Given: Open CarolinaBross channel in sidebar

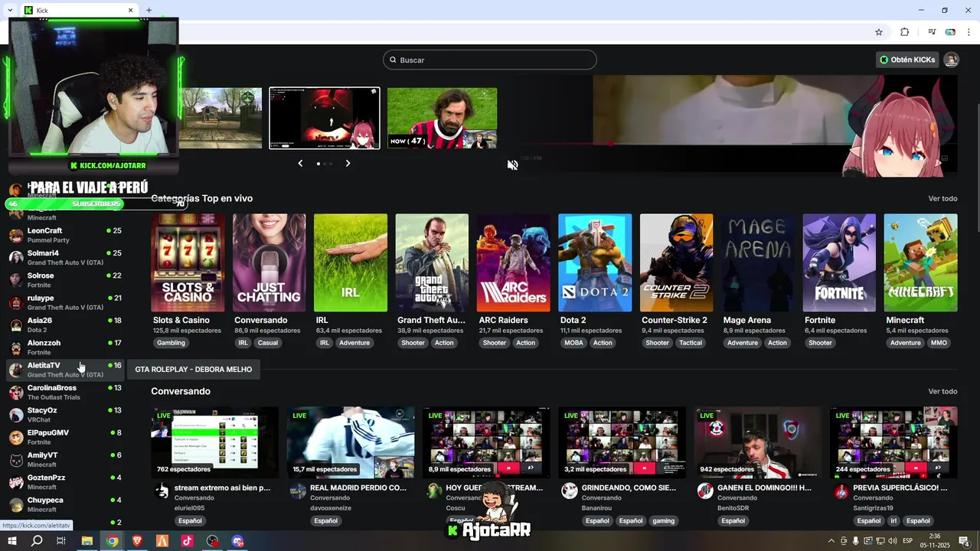Looking at the screenshot, I should click(65, 392).
